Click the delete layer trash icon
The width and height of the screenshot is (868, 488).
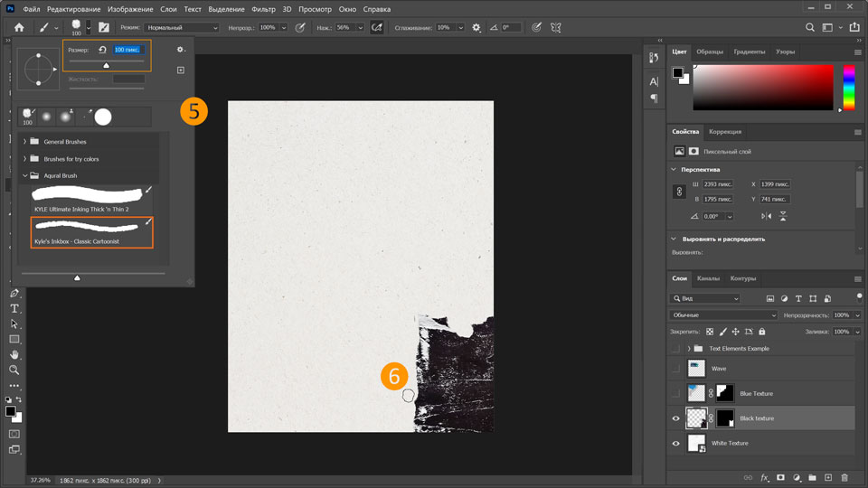844,477
